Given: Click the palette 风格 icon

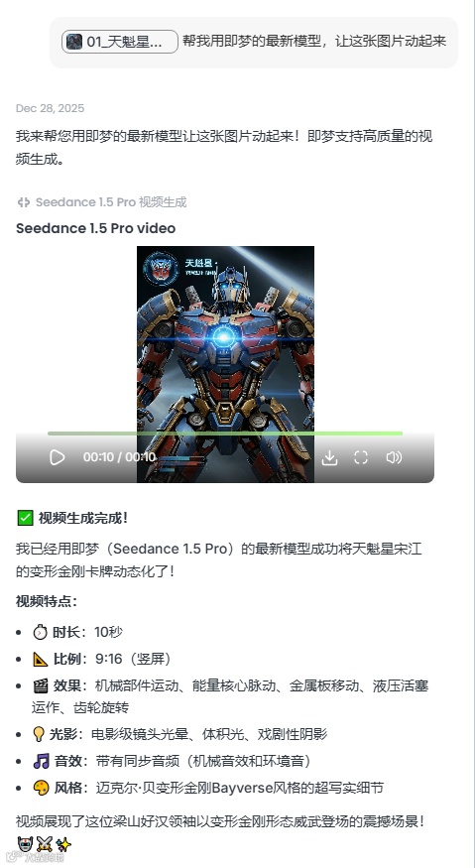Looking at the screenshot, I should coord(41,789).
